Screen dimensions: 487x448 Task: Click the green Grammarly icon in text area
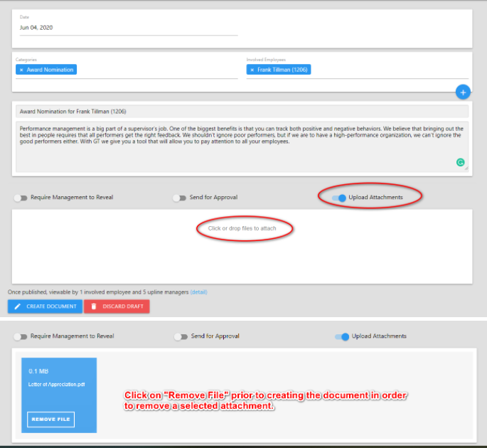[460, 163]
